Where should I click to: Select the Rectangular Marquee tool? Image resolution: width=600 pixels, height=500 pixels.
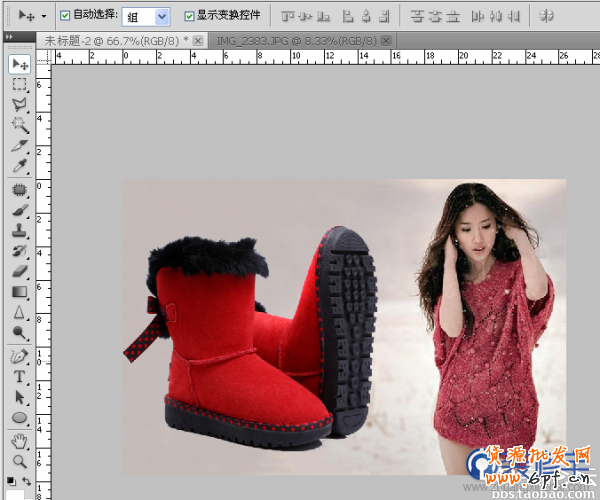point(19,85)
